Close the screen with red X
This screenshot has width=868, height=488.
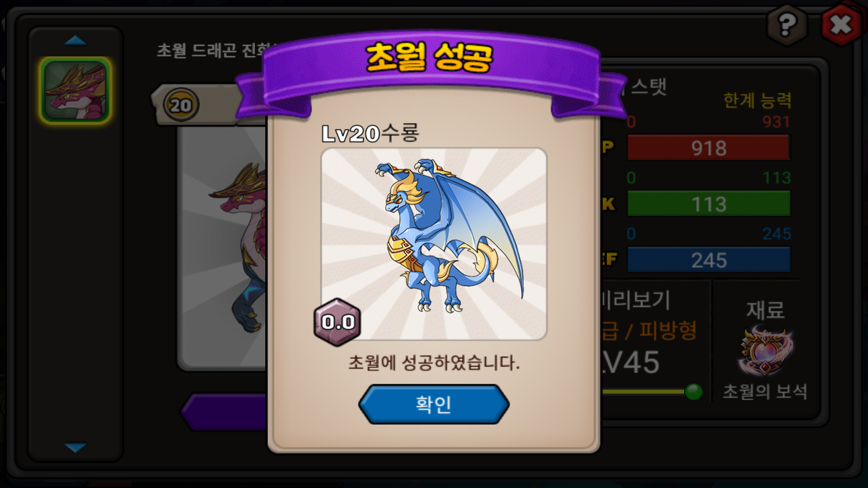[841, 24]
